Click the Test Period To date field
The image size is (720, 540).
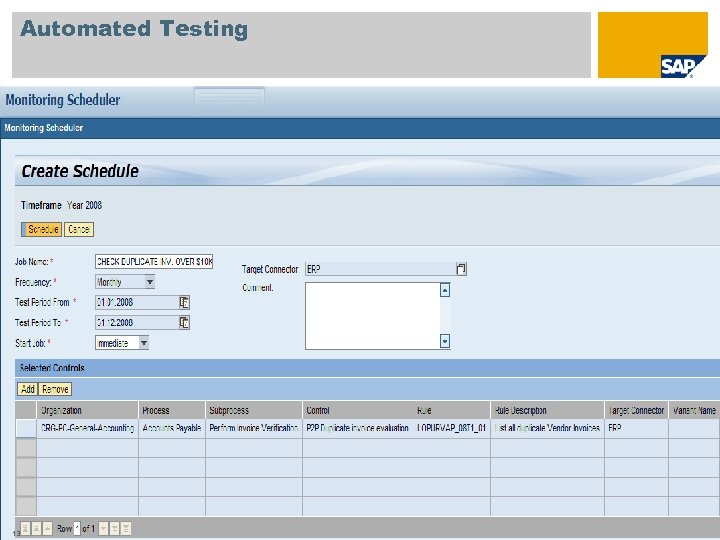(x=137, y=322)
